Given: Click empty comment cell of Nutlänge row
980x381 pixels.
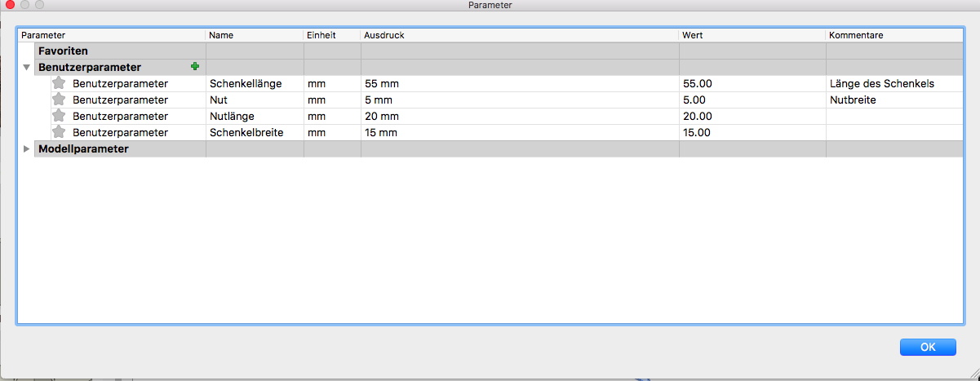Looking at the screenshot, I should (894, 116).
